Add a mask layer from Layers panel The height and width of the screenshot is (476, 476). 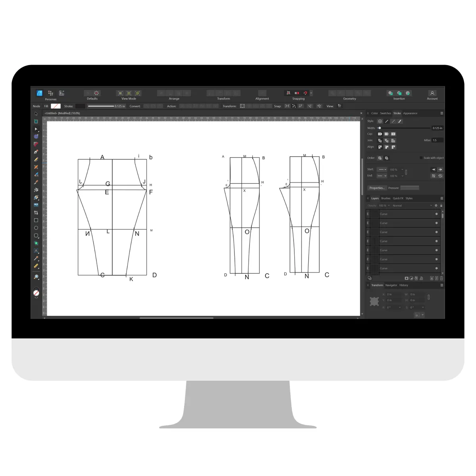click(x=406, y=278)
